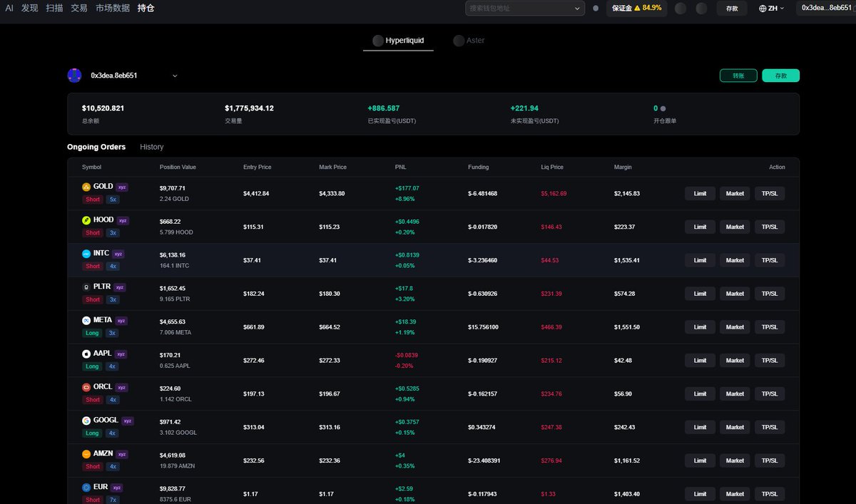The image size is (856, 504).
Task: Click Market for the EUR position
Action: (735, 494)
